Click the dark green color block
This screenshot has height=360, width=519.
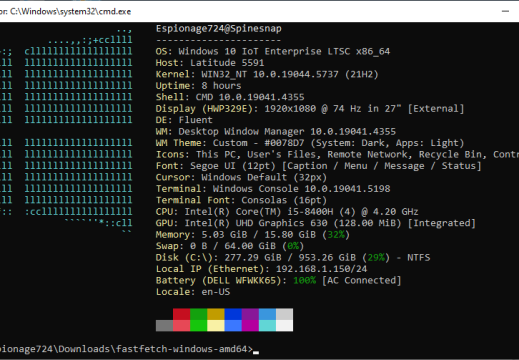(199, 314)
